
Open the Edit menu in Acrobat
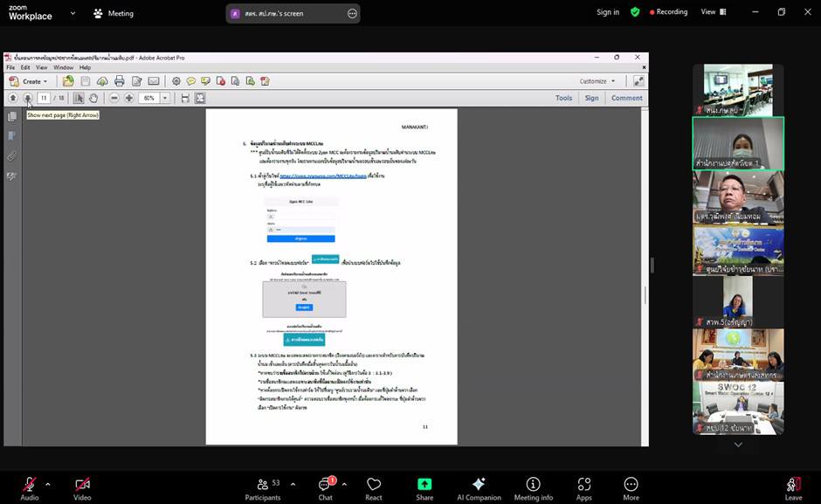pyautogui.click(x=25, y=67)
